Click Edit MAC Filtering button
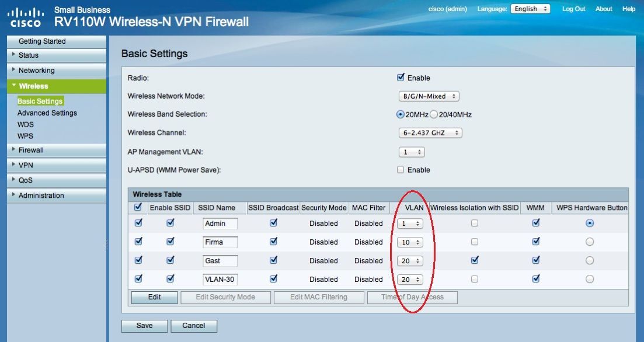644x342 pixels. [319, 297]
